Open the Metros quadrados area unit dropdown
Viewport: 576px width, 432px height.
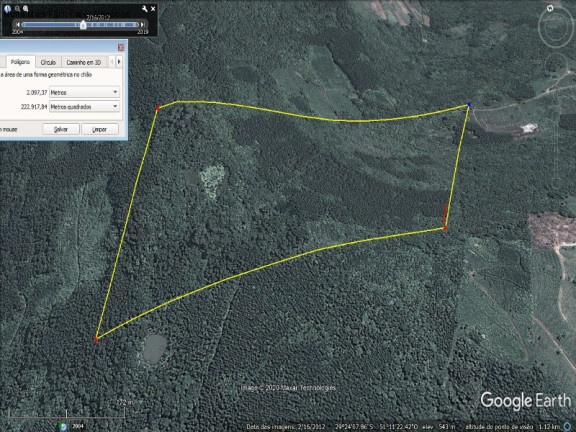click(84, 107)
